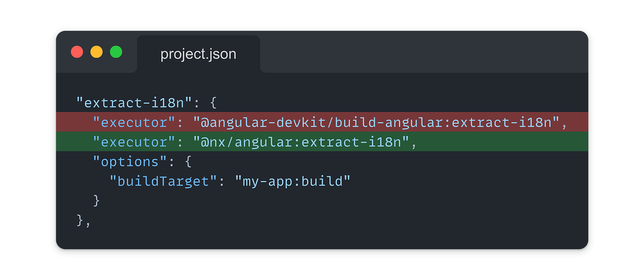Image resolution: width=644 pixels, height=280 pixels.
Task: Click the "executor" key on the red removed line
Action: point(130,122)
